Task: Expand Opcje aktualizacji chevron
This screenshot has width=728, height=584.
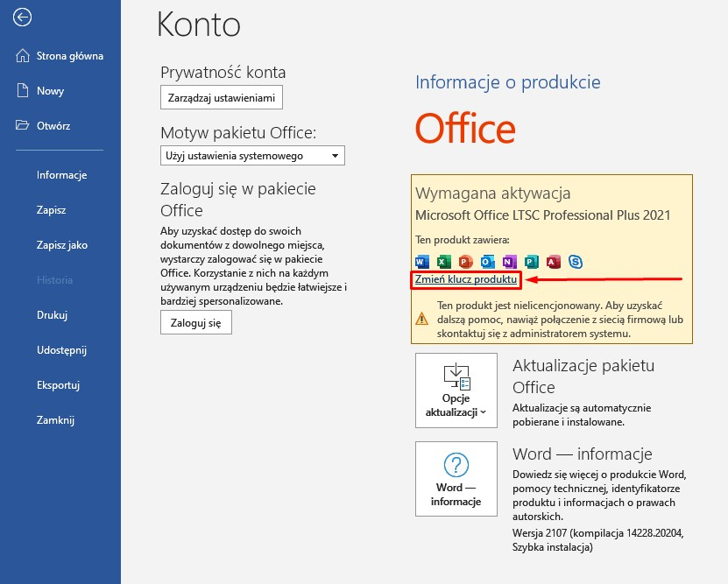Action: [484, 412]
